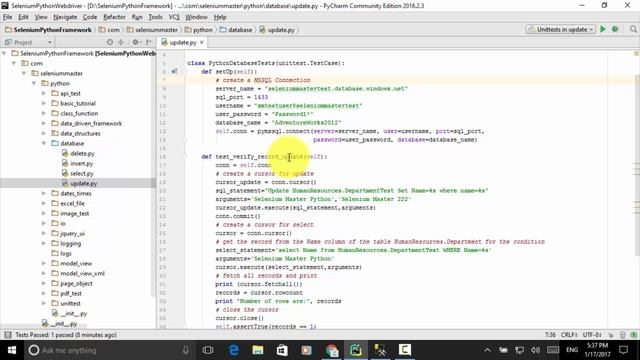Click CRLF line separator in status bar

569,335
